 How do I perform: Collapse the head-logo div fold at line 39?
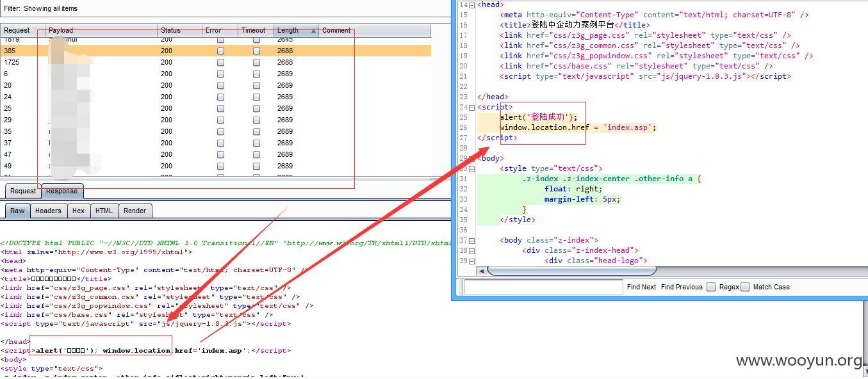472,261
